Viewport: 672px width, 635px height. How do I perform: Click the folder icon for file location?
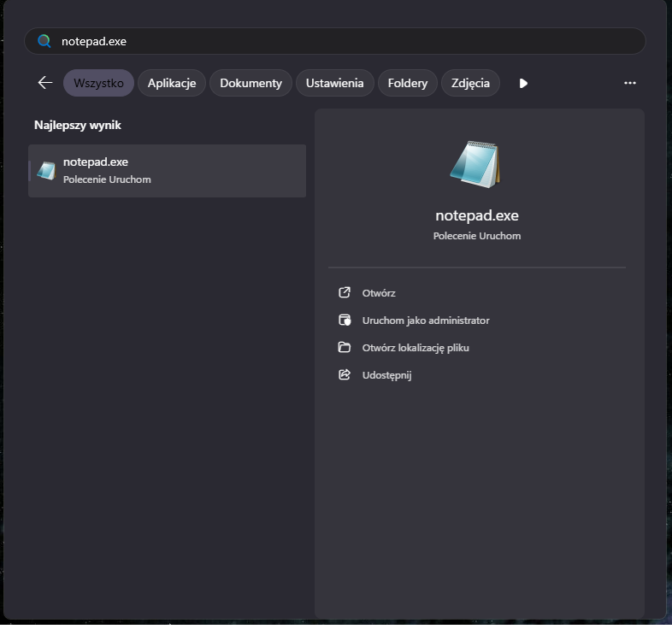pyautogui.click(x=345, y=348)
